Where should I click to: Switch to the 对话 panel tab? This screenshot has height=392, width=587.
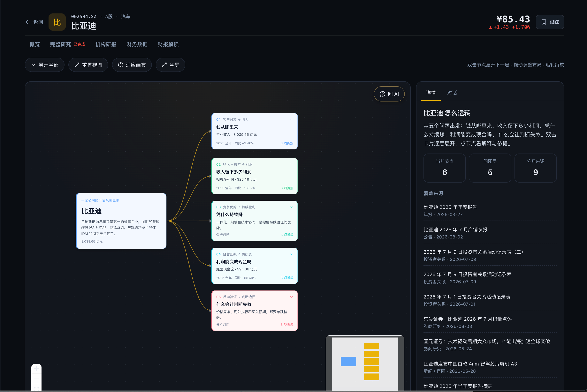coord(452,93)
